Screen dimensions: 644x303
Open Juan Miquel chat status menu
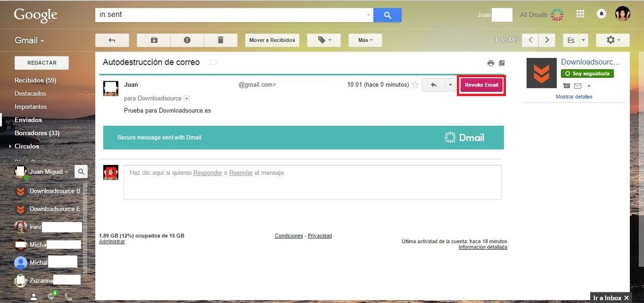click(49, 171)
